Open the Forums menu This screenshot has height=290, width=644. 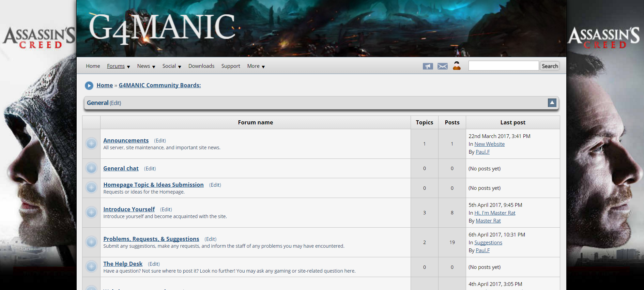[116, 66]
